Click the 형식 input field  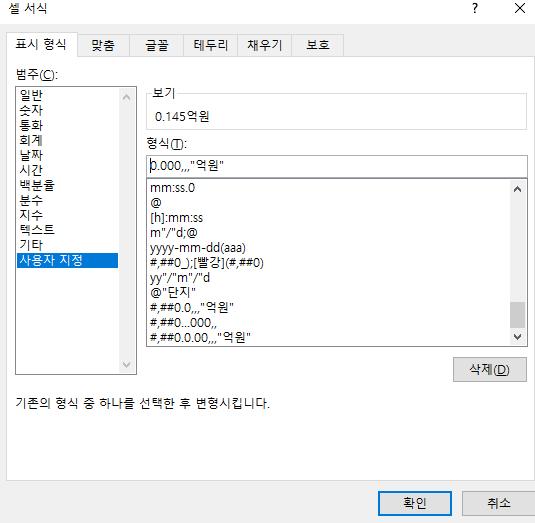tap(337, 166)
